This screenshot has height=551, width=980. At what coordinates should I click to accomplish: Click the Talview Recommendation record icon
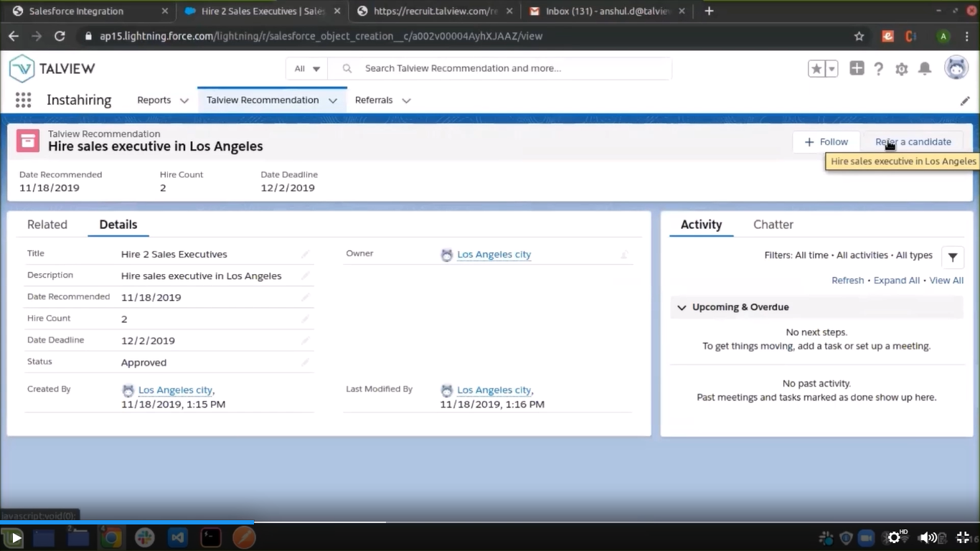point(28,141)
